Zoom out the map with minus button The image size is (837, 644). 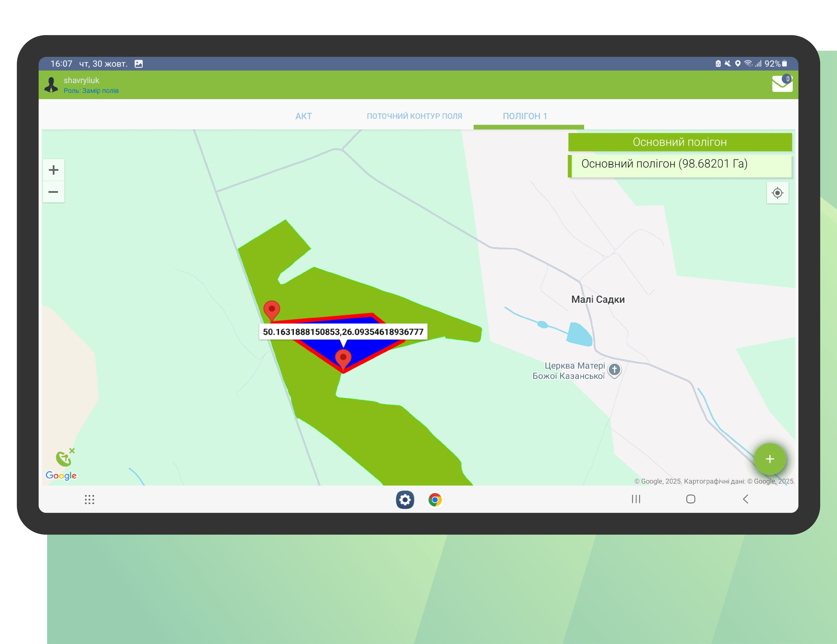click(53, 192)
